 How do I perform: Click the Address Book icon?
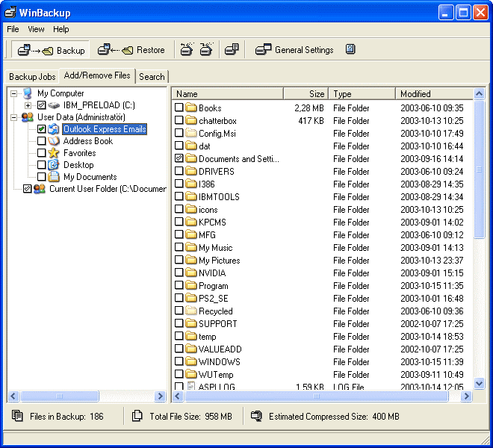click(x=54, y=141)
